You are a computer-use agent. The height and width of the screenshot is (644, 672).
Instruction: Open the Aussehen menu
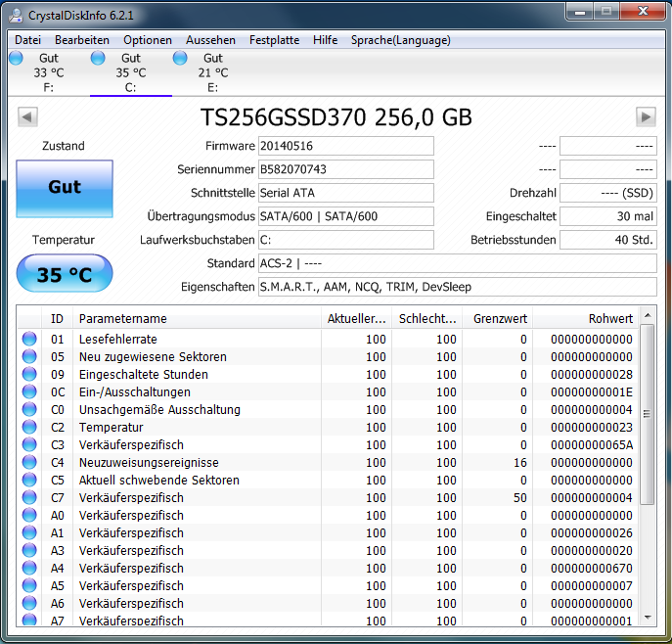[210, 40]
